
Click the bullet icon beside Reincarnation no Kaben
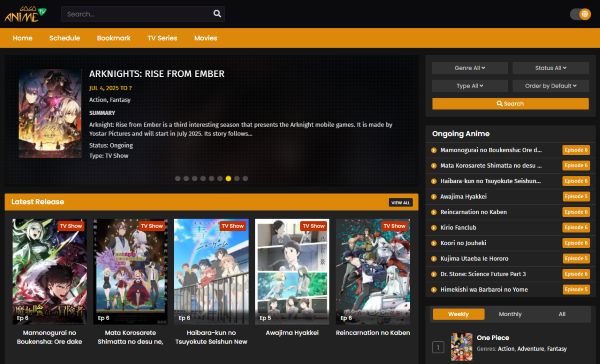pos(434,212)
